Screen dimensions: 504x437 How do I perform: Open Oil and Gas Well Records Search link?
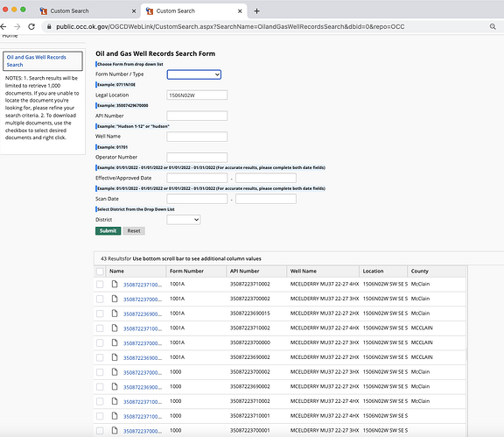click(37, 60)
